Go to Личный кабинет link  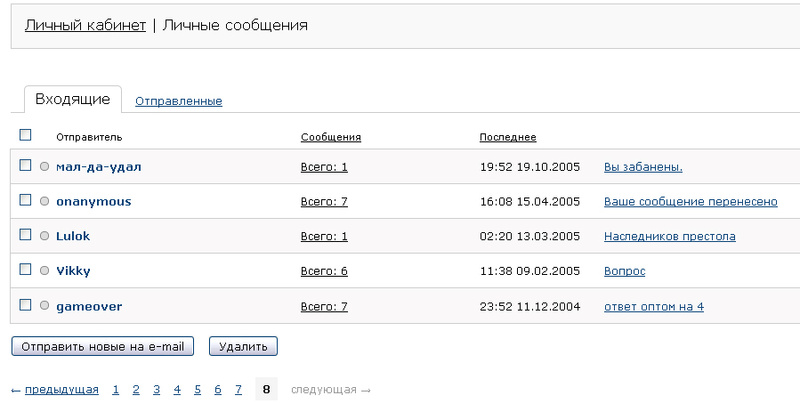tap(85, 24)
